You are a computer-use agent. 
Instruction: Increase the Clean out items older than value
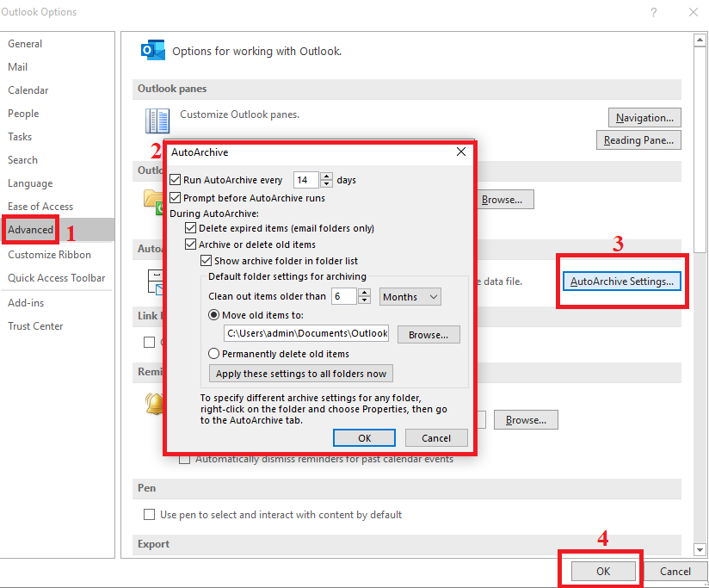coord(365,292)
